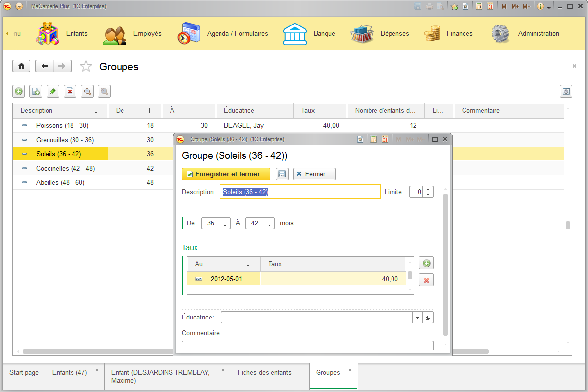Add a new rate with the plus icon
The height and width of the screenshot is (392, 588).
[x=426, y=263]
